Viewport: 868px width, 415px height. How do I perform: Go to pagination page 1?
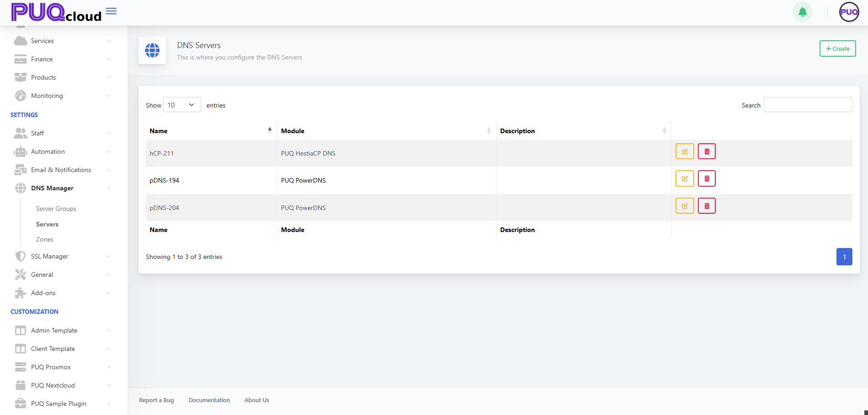coord(844,257)
